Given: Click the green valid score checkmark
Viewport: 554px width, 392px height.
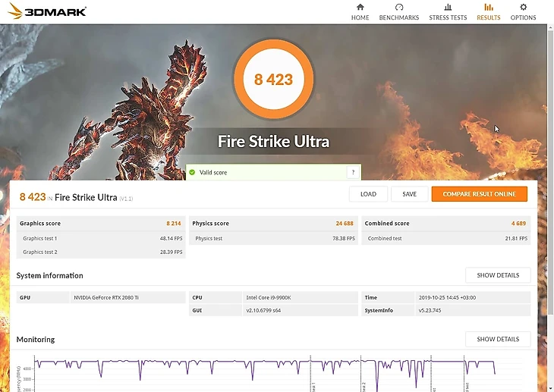Looking at the screenshot, I should pyautogui.click(x=192, y=173).
